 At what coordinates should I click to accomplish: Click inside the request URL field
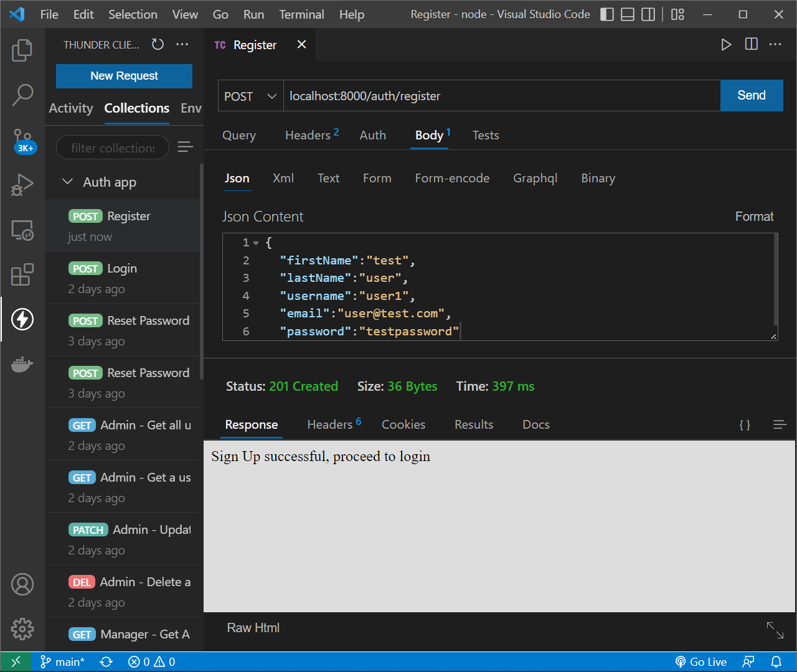pos(436,95)
